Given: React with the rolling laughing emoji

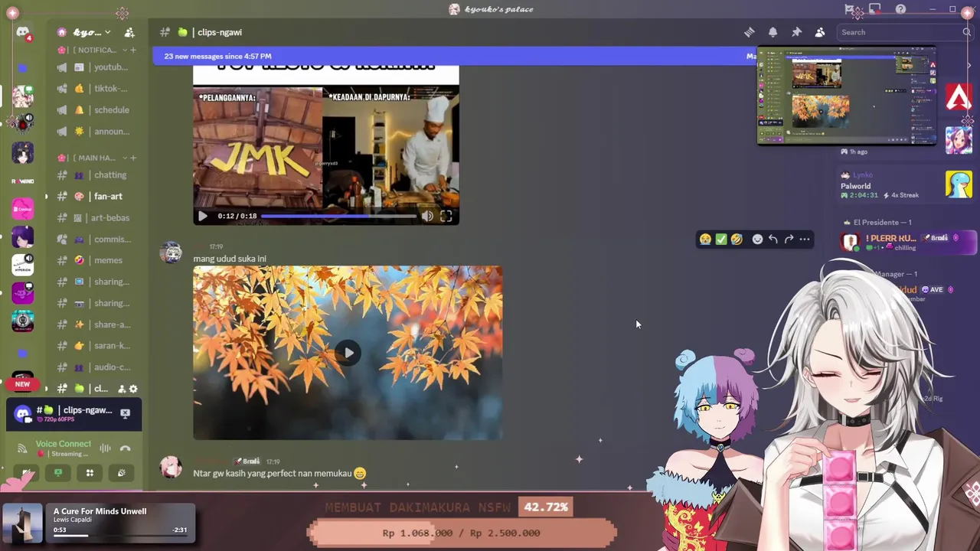Looking at the screenshot, I should (x=737, y=240).
